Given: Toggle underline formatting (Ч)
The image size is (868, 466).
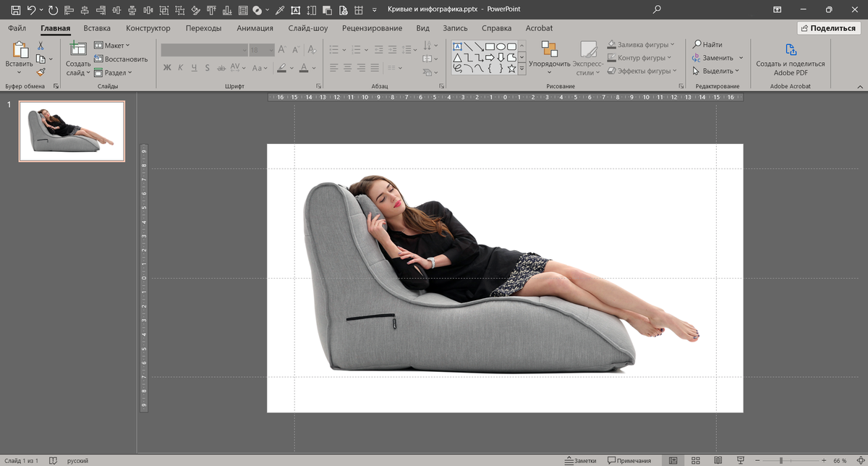Looking at the screenshot, I should [193, 67].
